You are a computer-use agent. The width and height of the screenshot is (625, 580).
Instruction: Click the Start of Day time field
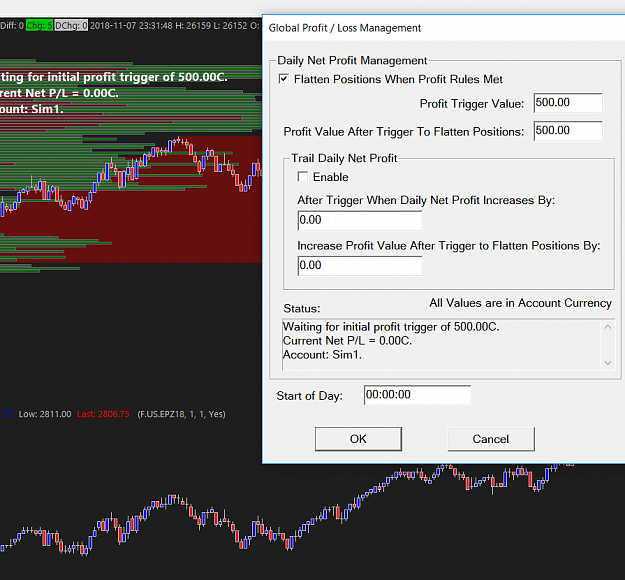[x=417, y=395]
